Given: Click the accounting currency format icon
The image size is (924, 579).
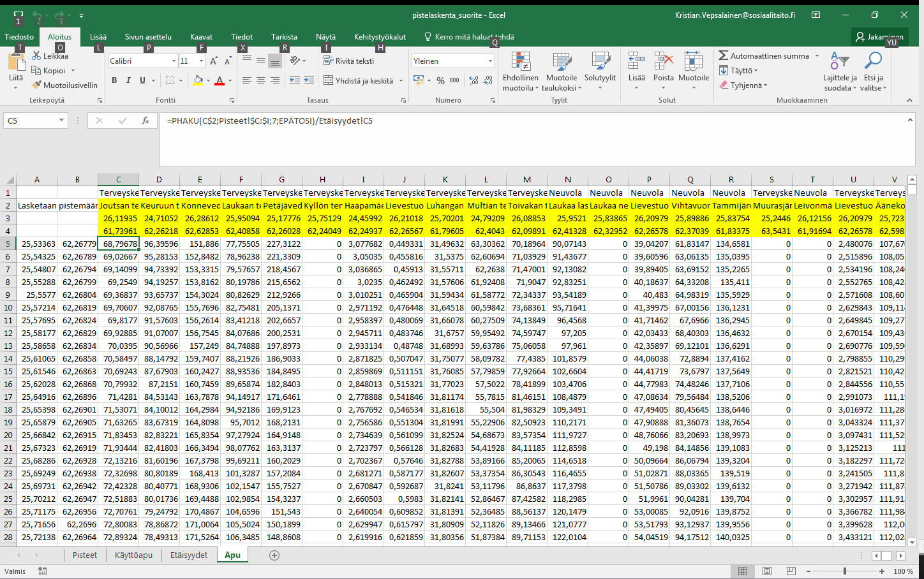Looking at the screenshot, I should (x=418, y=80).
